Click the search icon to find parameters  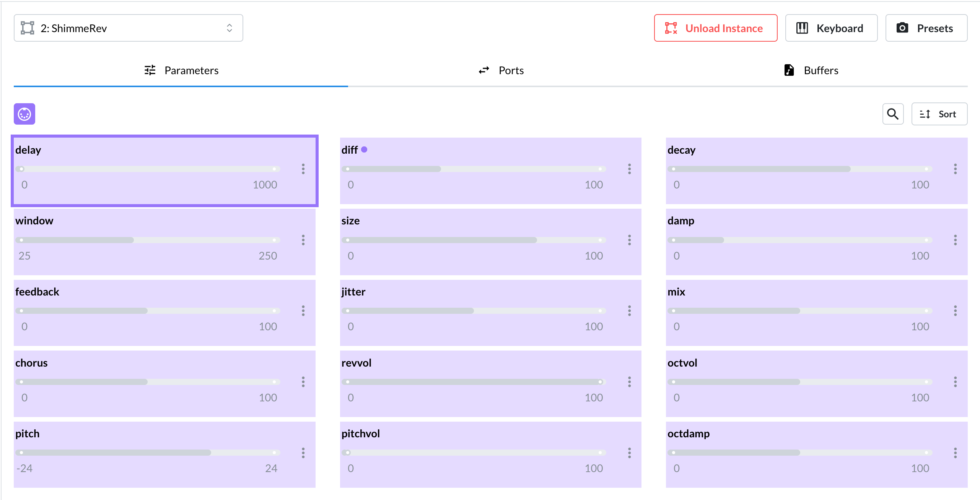coord(893,114)
